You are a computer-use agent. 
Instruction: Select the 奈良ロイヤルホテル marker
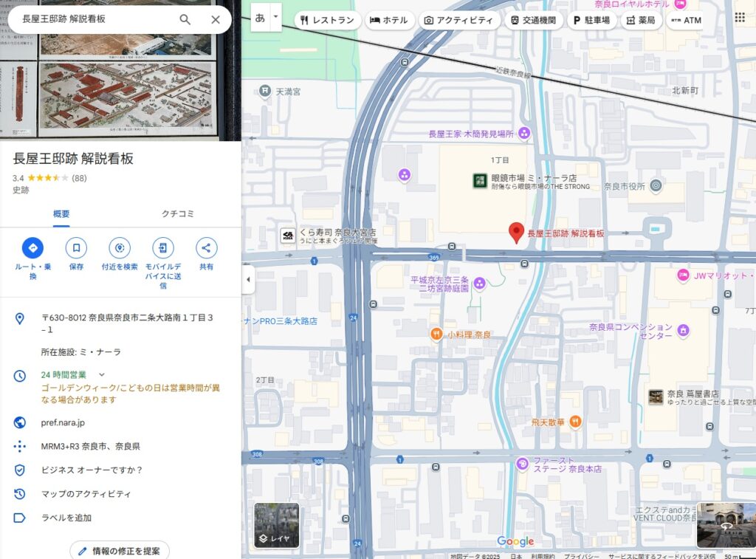click(680, 4)
